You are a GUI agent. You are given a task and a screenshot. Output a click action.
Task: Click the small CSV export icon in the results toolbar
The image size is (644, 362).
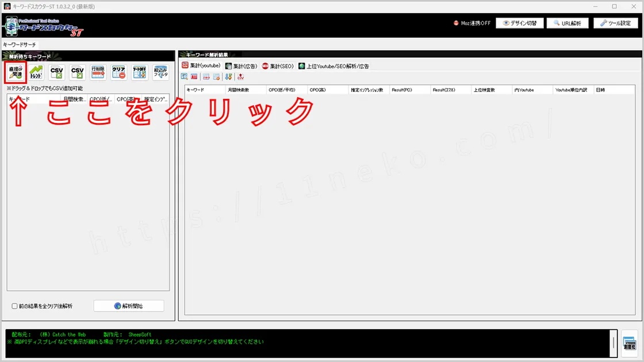click(240, 76)
